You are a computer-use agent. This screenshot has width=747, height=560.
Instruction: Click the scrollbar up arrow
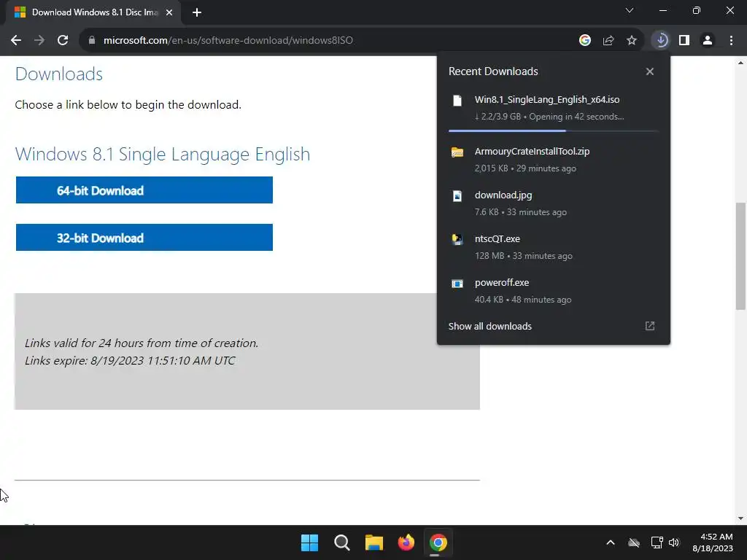coord(740,63)
